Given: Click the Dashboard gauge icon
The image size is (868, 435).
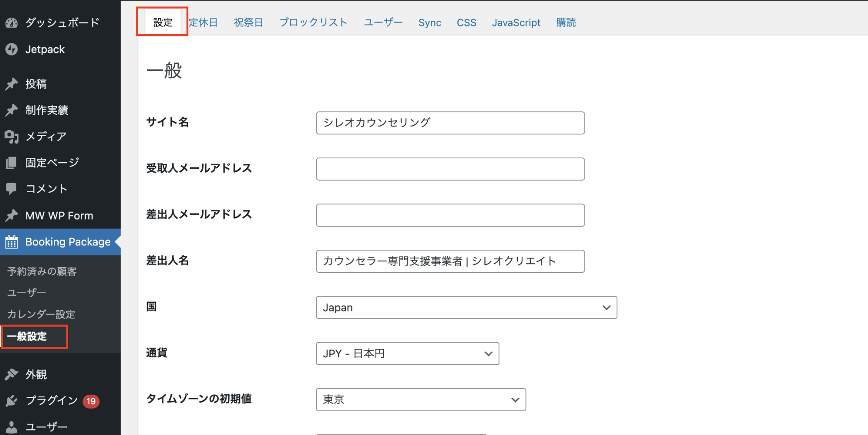Looking at the screenshot, I should tap(12, 23).
